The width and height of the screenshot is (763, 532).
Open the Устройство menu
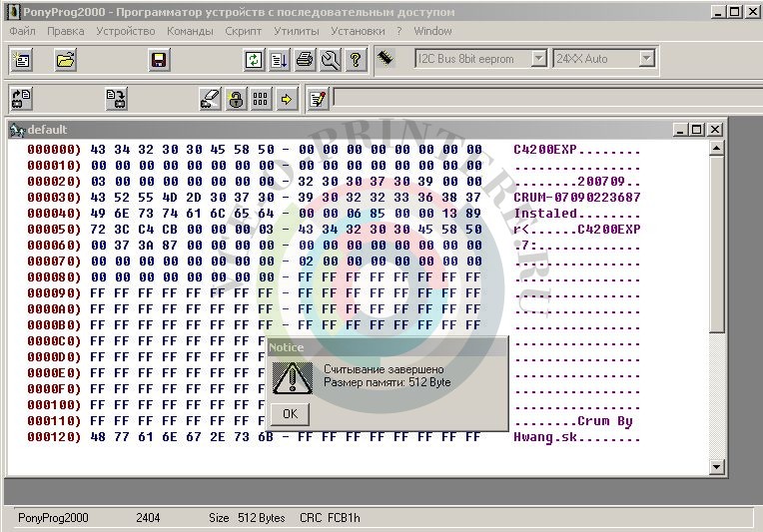[x=126, y=31]
